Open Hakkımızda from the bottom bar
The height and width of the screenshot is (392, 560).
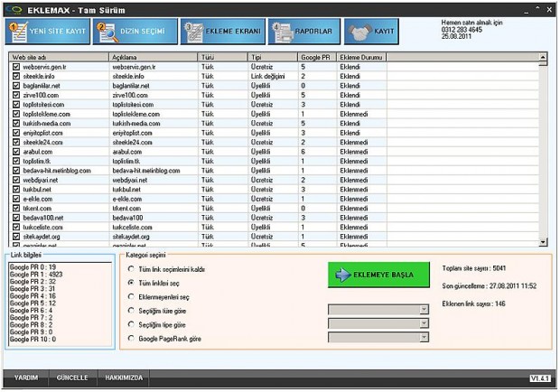coord(125,378)
